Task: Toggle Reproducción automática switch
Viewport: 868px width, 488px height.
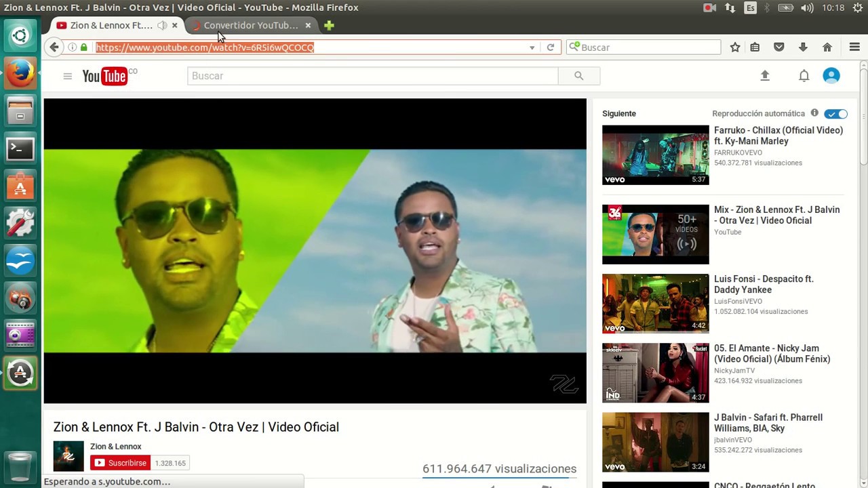Action: [835, 114]
